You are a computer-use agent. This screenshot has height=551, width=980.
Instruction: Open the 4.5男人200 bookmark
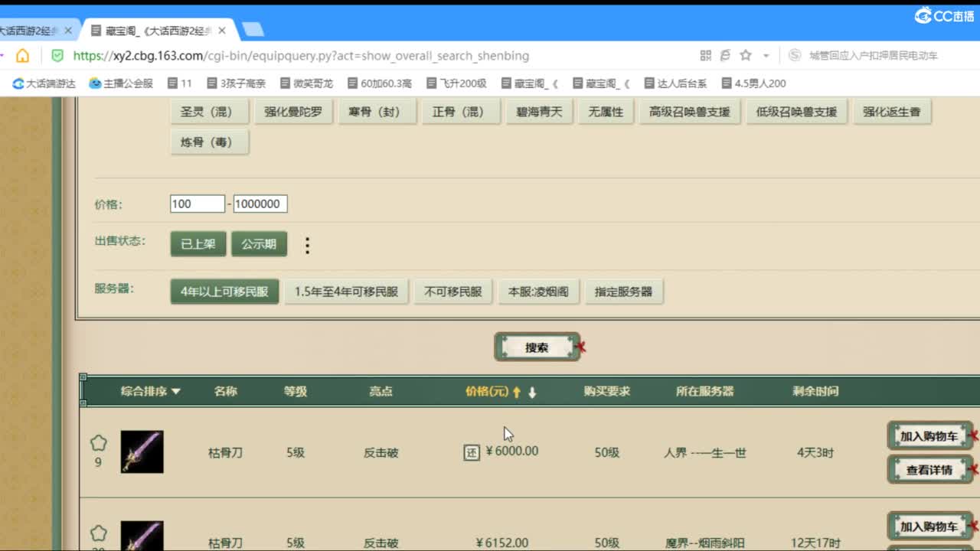click(753, 83)
